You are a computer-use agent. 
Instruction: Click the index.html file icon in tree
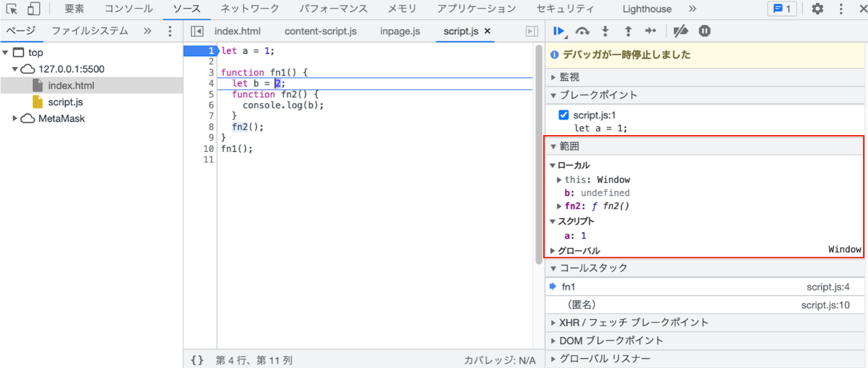pyautogui.click(x=37, y=85)
